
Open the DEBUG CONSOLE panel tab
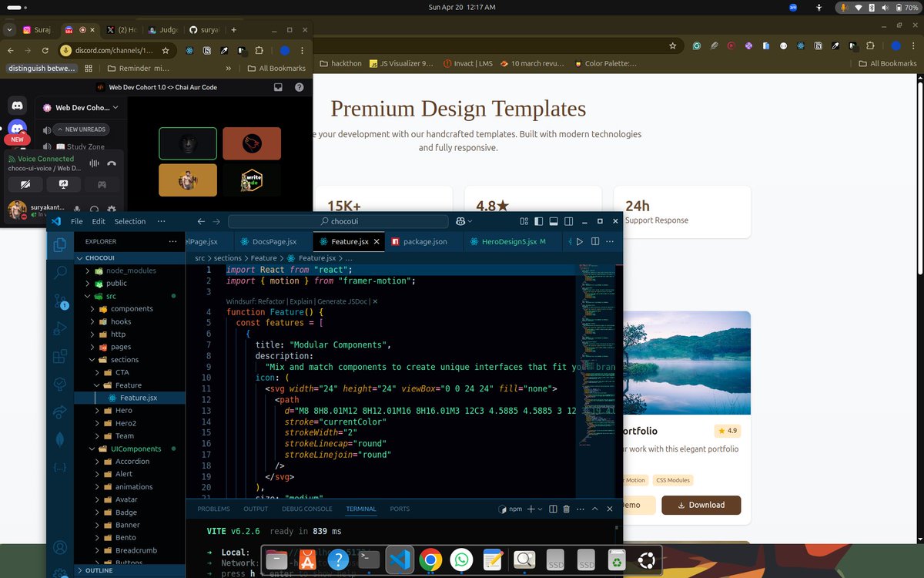(x=306, y=509)
